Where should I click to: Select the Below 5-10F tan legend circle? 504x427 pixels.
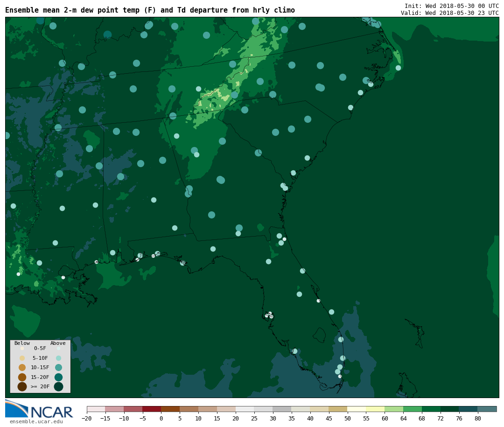coord(22,358)
